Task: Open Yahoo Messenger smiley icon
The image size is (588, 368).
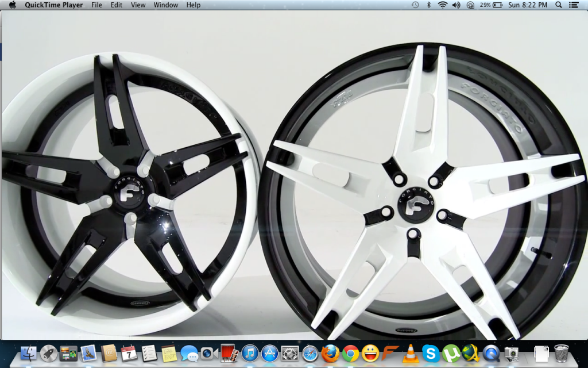Action: [370, 354]
